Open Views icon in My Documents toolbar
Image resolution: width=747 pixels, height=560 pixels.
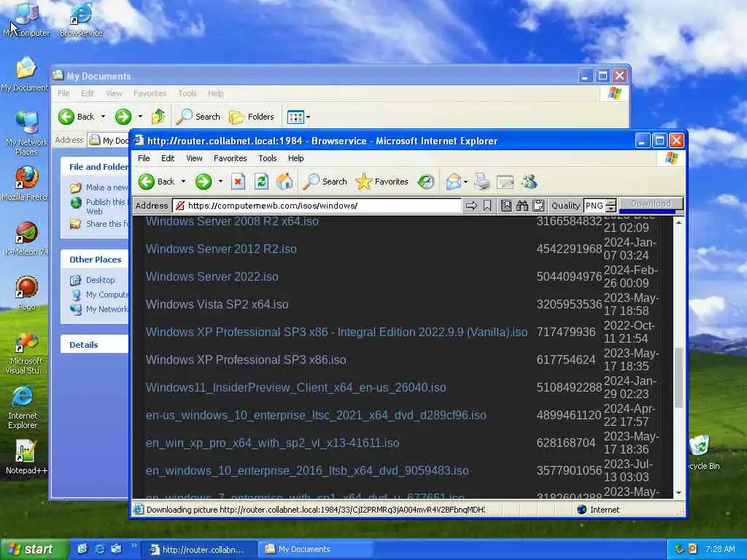pyautogui.click(x=295, y=117)
